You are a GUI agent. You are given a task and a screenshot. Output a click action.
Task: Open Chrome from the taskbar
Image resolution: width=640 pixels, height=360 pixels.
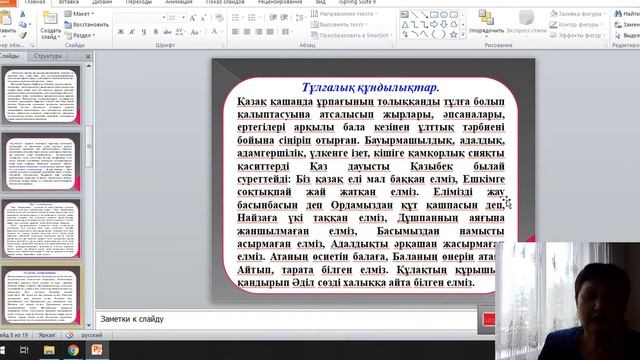click(x=73, y=350)
